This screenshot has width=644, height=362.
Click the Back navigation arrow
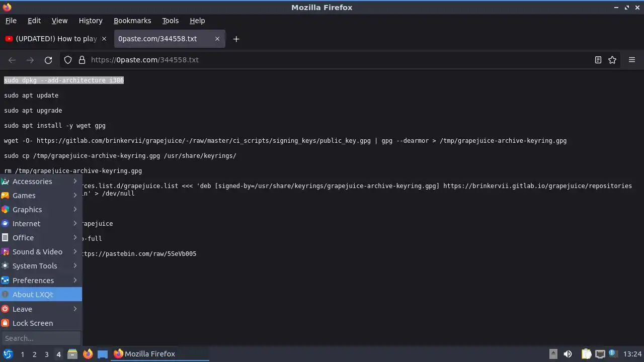coord(12,60)
